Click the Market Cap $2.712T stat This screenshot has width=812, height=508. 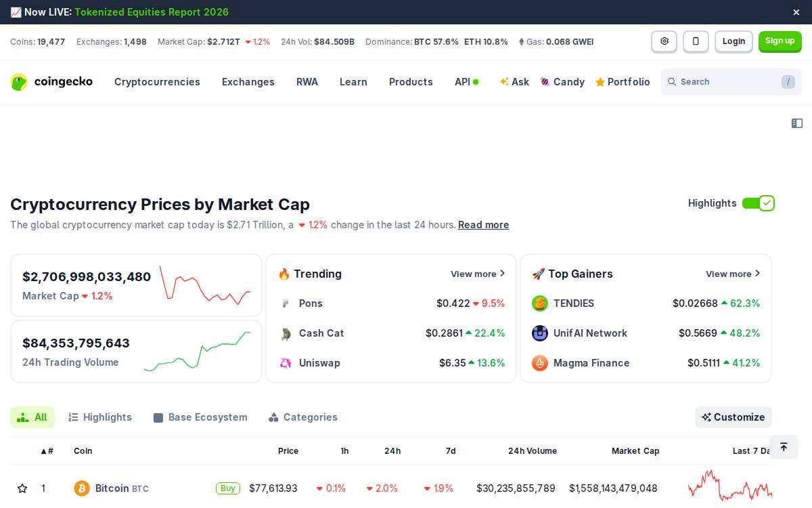[x=214, y=42]
